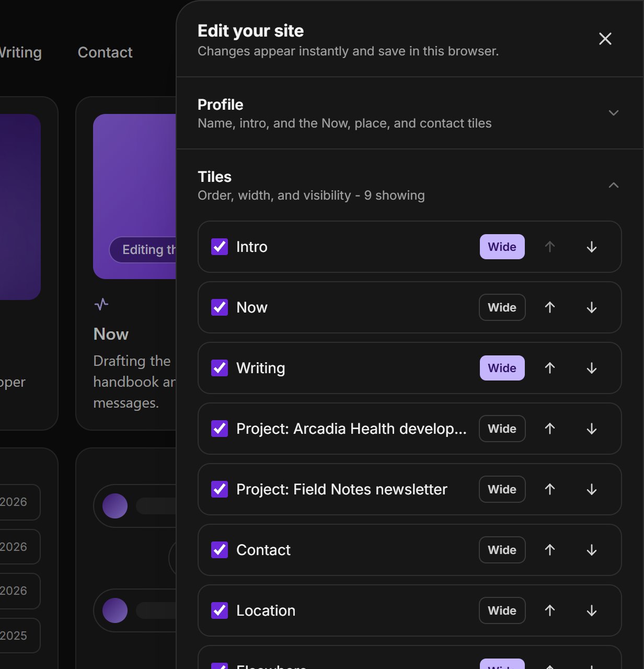Screen dimensions: 644x669
Task: Click the purple image on the Now card
Action: click(135, 197)
